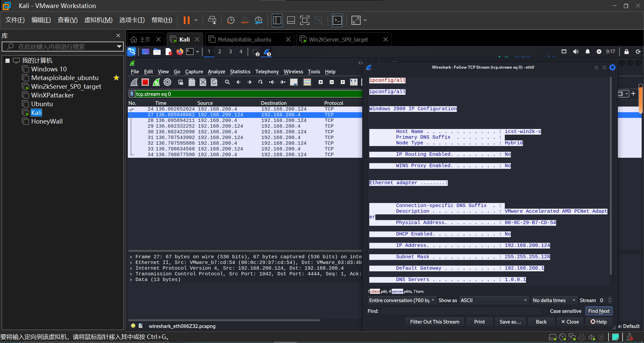This screenshot has width=644, height=343.
Task: Toggle auto-scroll during live capture
Action: (x=294, y=82)
